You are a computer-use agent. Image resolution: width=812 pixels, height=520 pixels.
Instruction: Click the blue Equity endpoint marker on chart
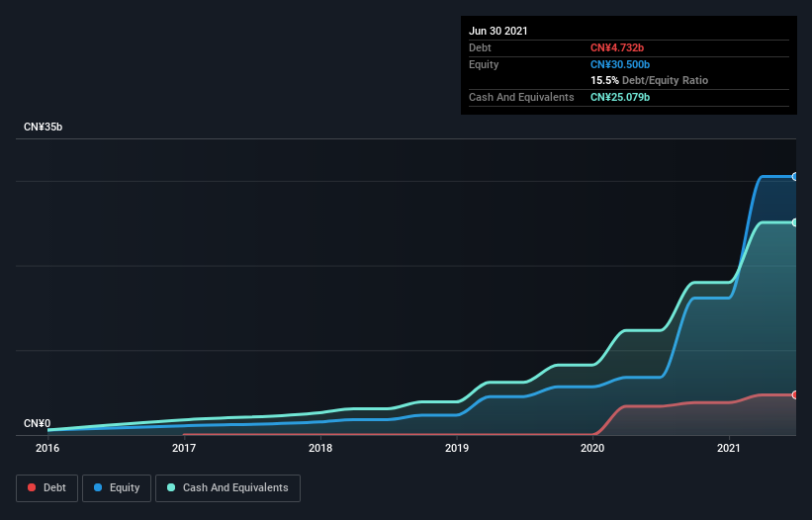[795, 176]
